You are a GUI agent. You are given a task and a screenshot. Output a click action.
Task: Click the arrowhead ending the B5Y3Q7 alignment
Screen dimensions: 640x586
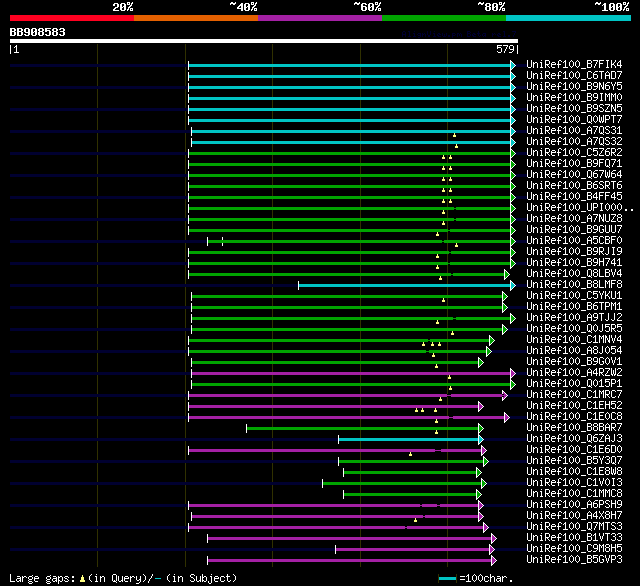486,462
